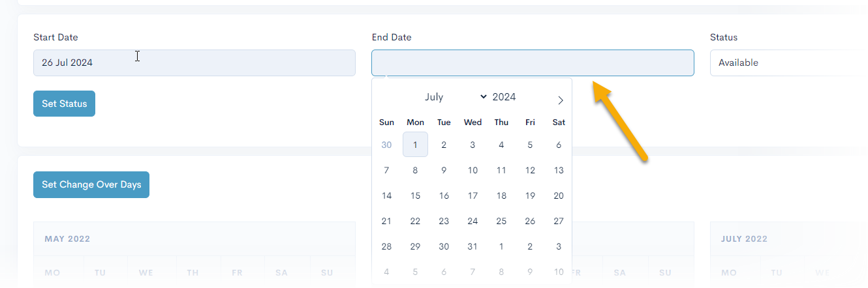Pick July 26 in the date picker
Image resolution: width=868 pixels, height=288 pixels.
coord(530,222)
